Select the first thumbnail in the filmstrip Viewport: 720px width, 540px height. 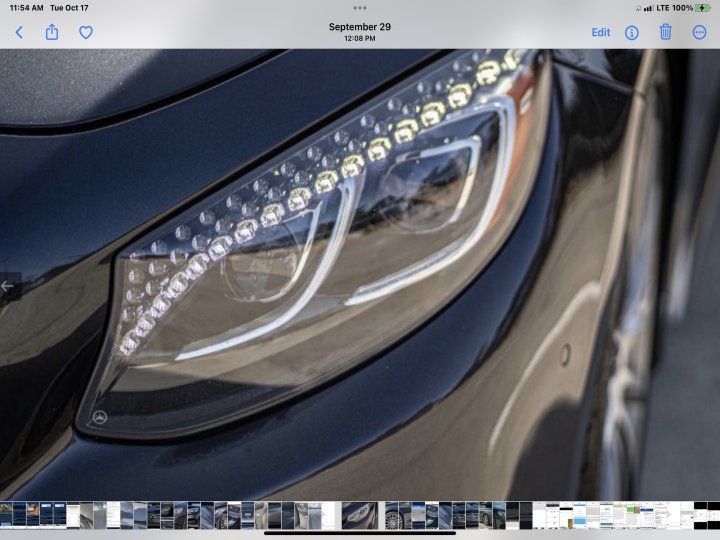tap(6, 515)
